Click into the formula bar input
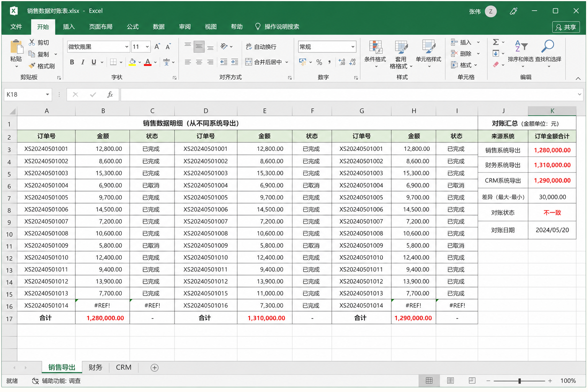Image resolution: width=588 pixels, height=392 pixels. click(348, 95)
